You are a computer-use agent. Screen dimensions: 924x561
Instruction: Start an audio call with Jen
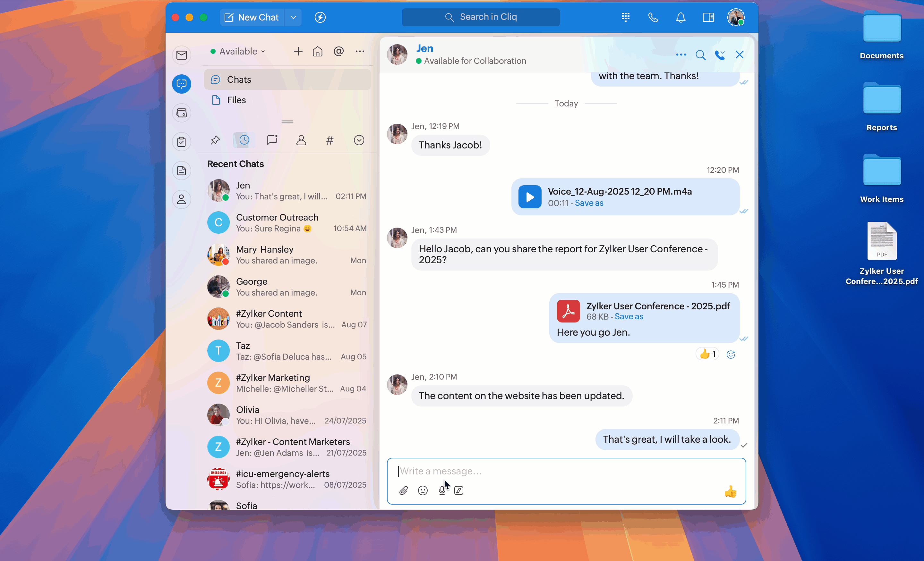tap(720, 55)
